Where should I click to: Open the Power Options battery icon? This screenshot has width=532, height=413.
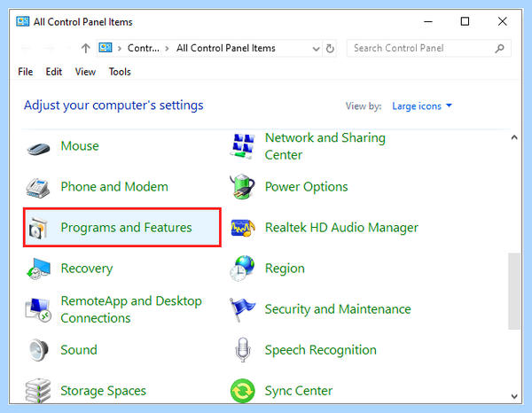(x=242, y=187)
